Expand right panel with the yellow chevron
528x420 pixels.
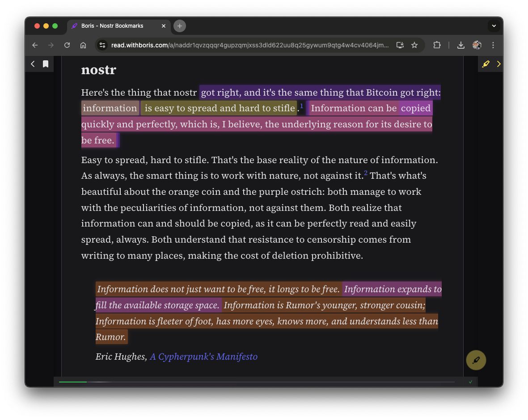click(x=498, y=64)
